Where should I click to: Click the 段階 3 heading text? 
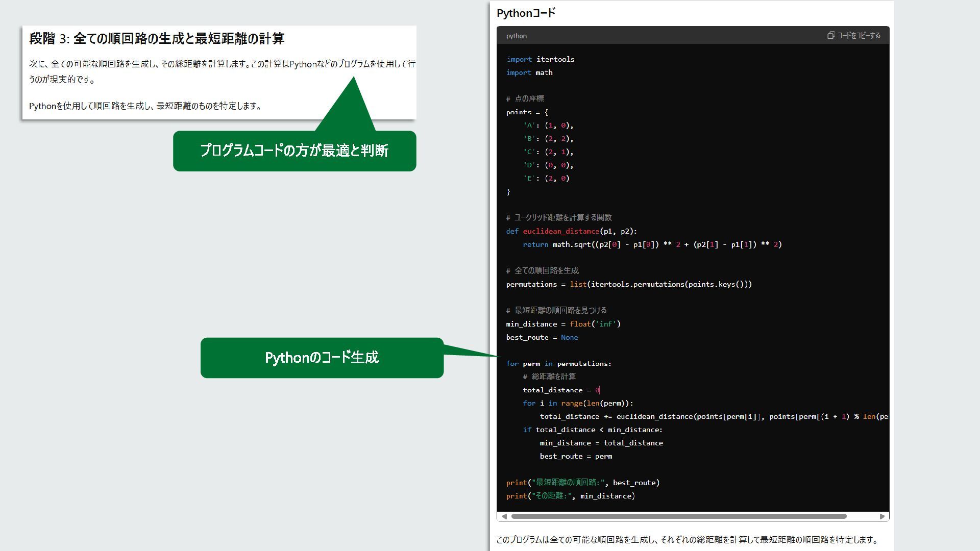pyautogui.click(x=157, y=38)
